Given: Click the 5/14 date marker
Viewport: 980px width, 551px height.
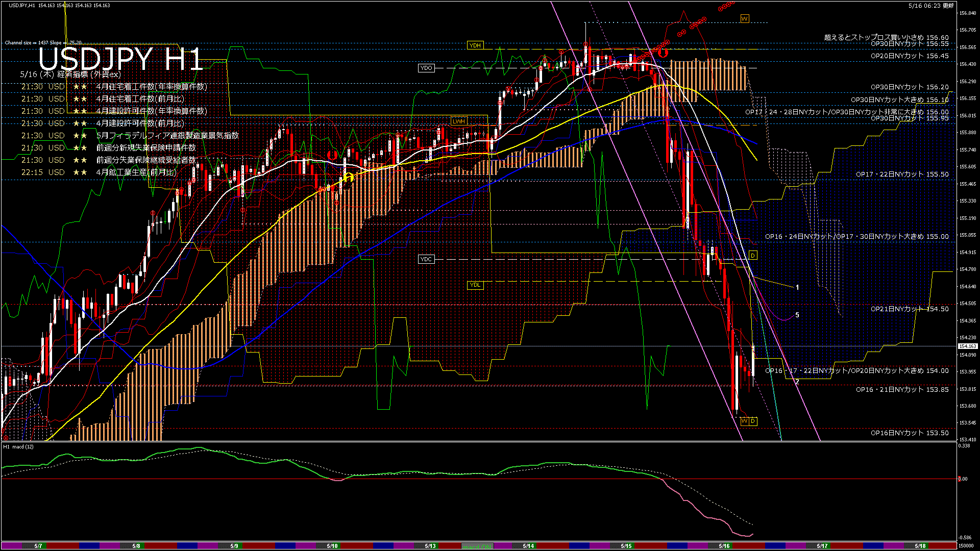Looking at the screenshot, I should click(528, 546).
